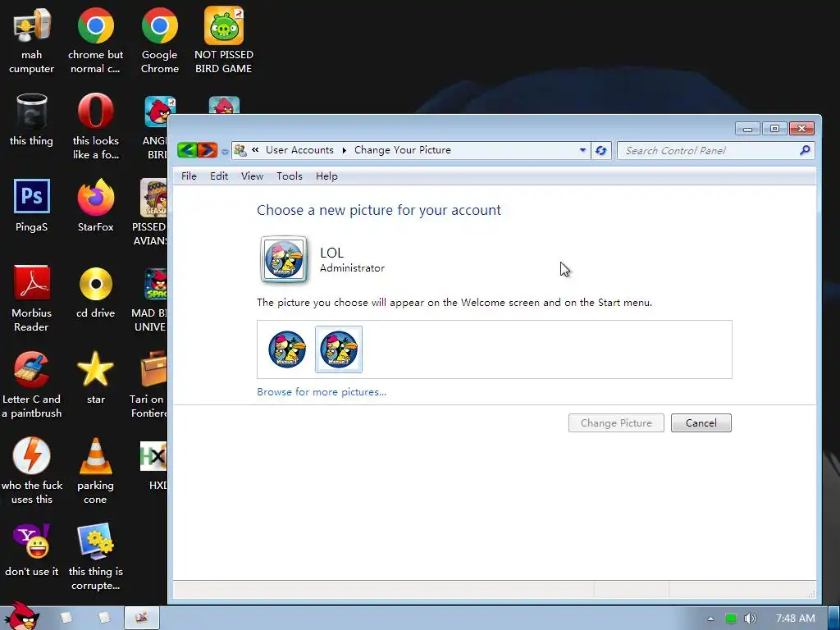Click the green Back arrow button

pos(187,150)
